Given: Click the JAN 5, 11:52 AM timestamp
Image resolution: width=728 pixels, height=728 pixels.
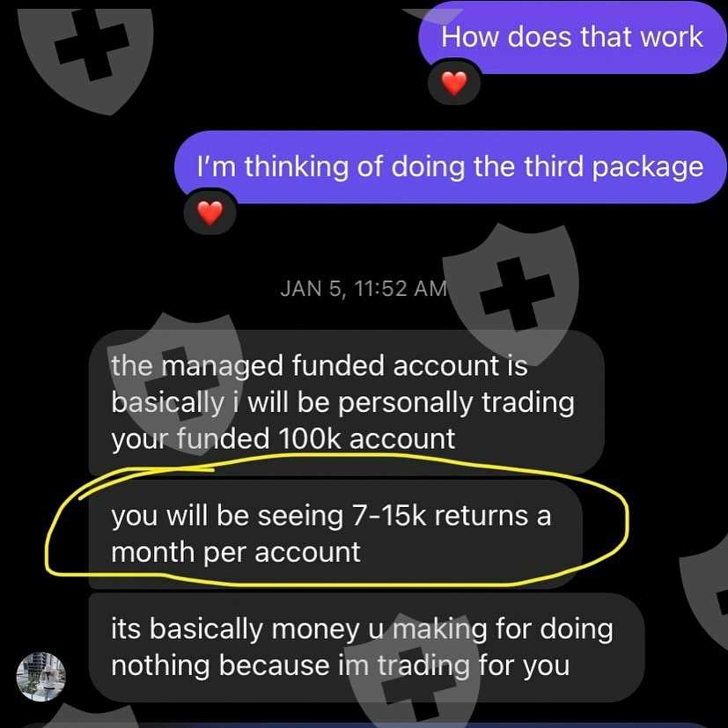Looking at the screenshot, I should (x=363, y=289).
